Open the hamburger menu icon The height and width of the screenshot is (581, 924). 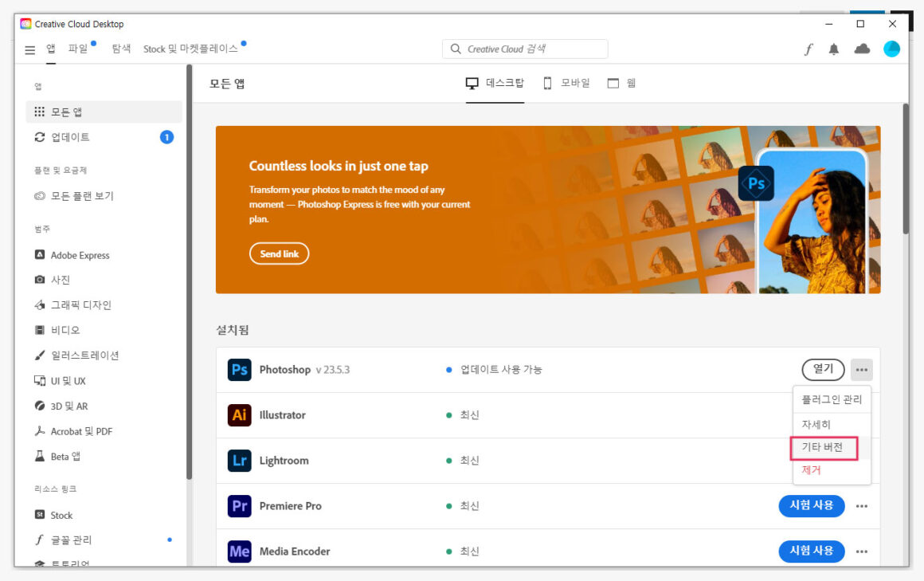[x=29, y=49]
